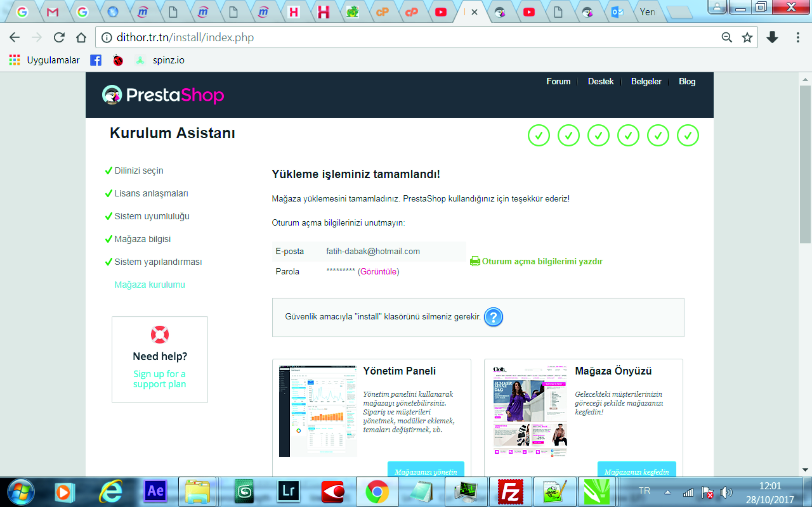Click the first green checkmark step circle

[x=539, y=136]
